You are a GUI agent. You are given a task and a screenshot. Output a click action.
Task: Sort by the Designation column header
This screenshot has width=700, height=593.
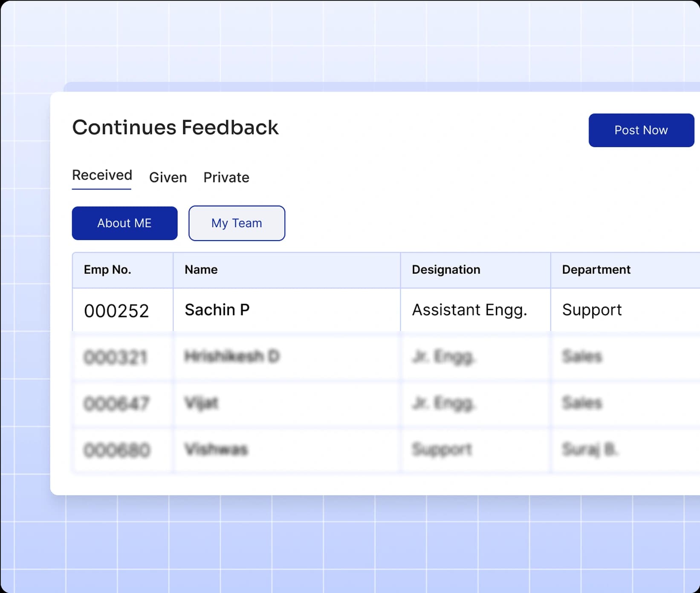point(446,269)
